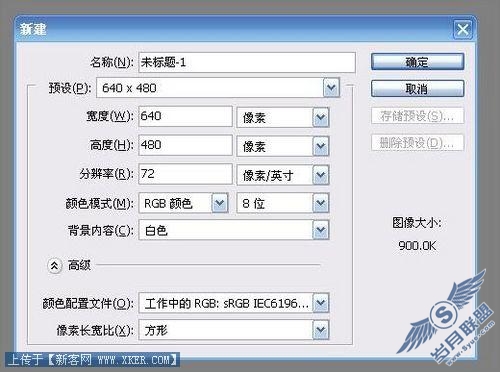Click the 分辨率(R) label
The width and height of the screenshot is (500, 372).
(106, 174)
